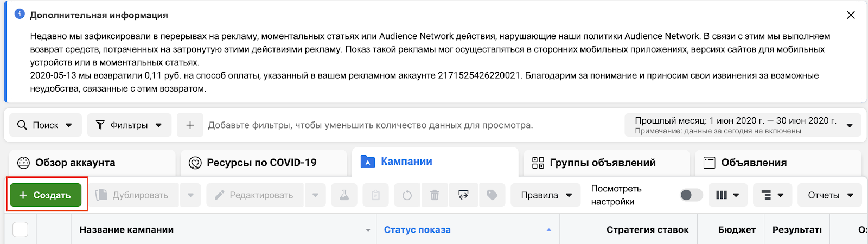
Task: Toggle the Посмотреть настройки switch
Action: pyautogui.click(x=691, y=195)
